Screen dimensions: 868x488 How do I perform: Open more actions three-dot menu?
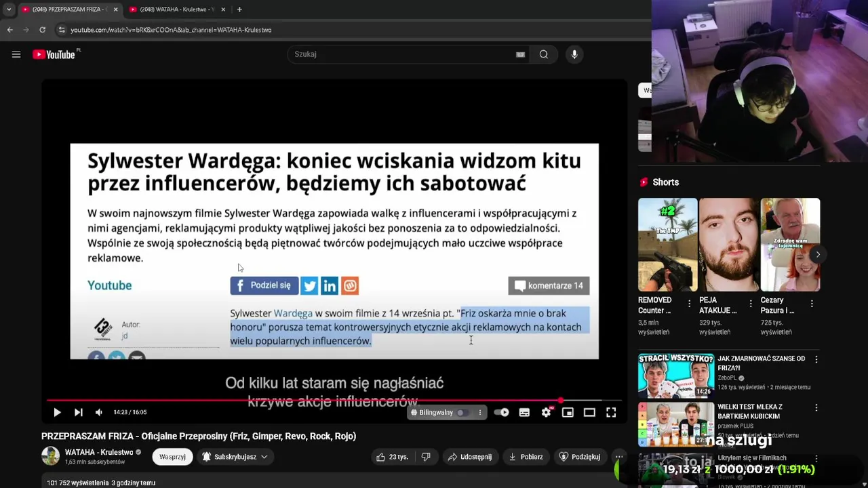[x=619, y=457]
